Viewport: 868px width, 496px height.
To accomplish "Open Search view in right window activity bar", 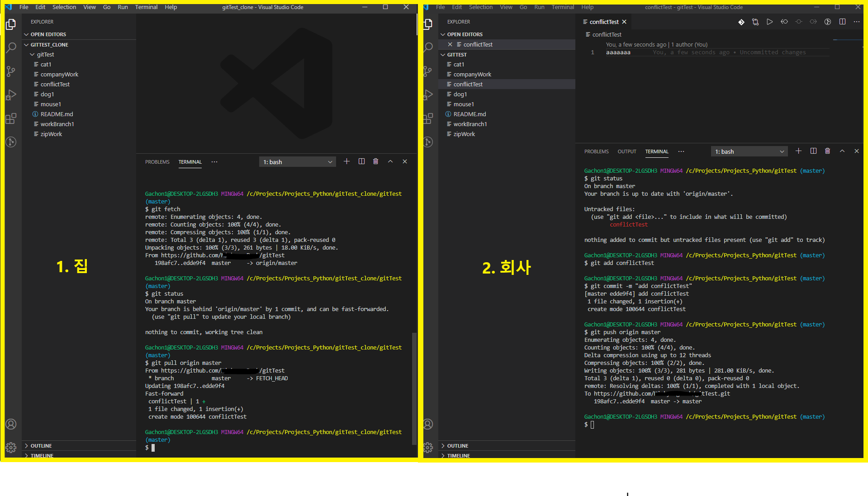I will pyautogui.click(x=428, y=47).
